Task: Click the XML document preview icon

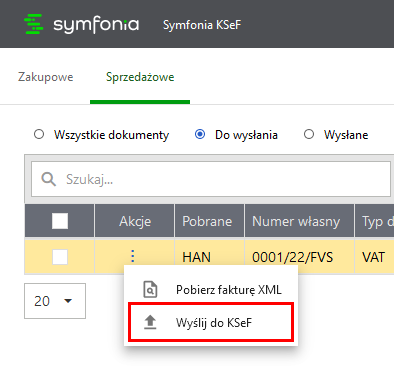Action: [150, 289]
